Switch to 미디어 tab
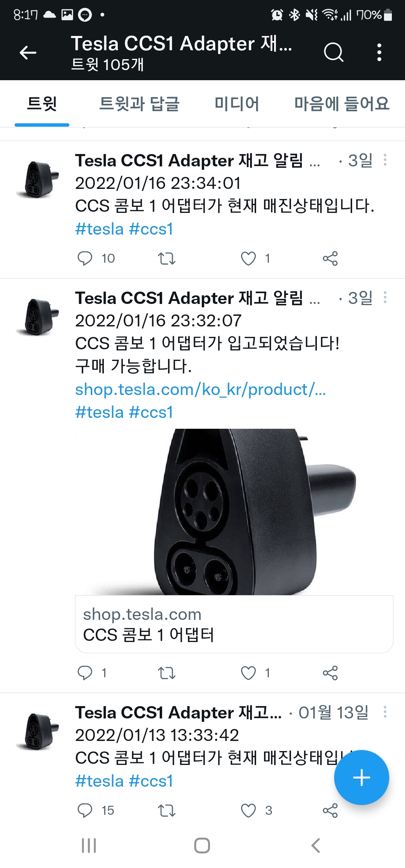The width and height of the screenshot is (405, 868). pos(237,104)
